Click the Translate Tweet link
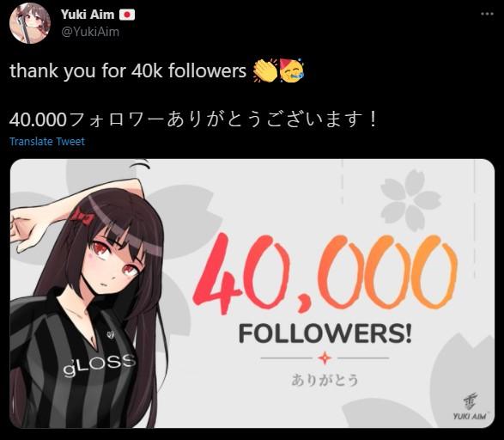The height and width of the screenshot is (440, 504). point(47,141)
